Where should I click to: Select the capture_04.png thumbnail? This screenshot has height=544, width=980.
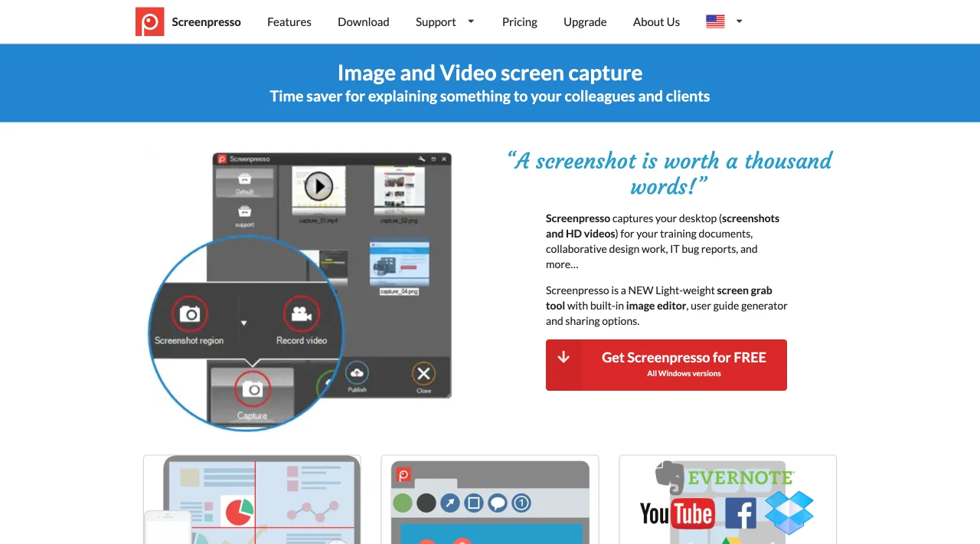click(x=399, y=264)
